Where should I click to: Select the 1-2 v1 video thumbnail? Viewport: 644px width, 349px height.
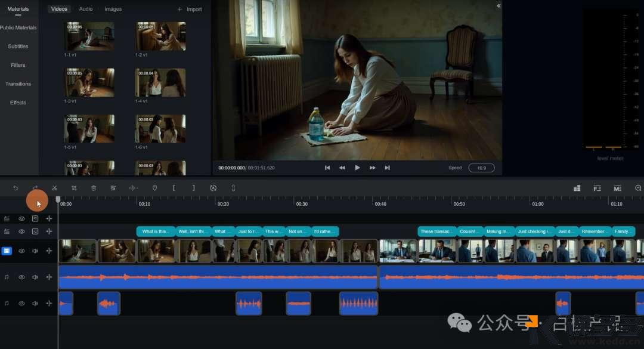click(160, 36)
